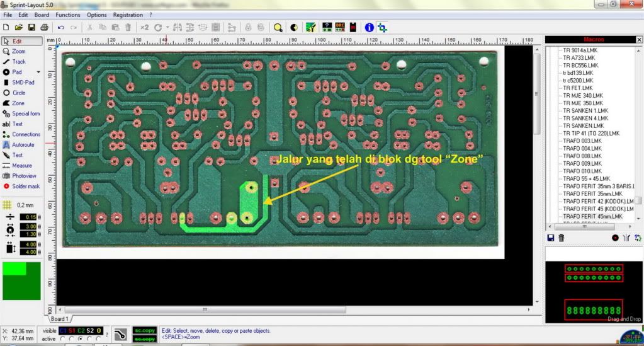Click the upper sc.copy button
Image resolution: width=644 pixels, height=346 pixels.
click(x=145, y=331)
